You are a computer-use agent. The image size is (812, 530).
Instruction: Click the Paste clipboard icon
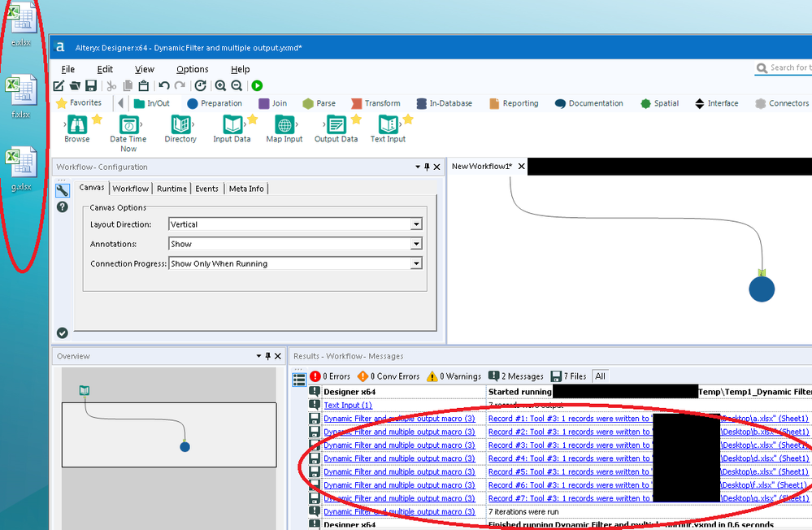tap(144, 86)
